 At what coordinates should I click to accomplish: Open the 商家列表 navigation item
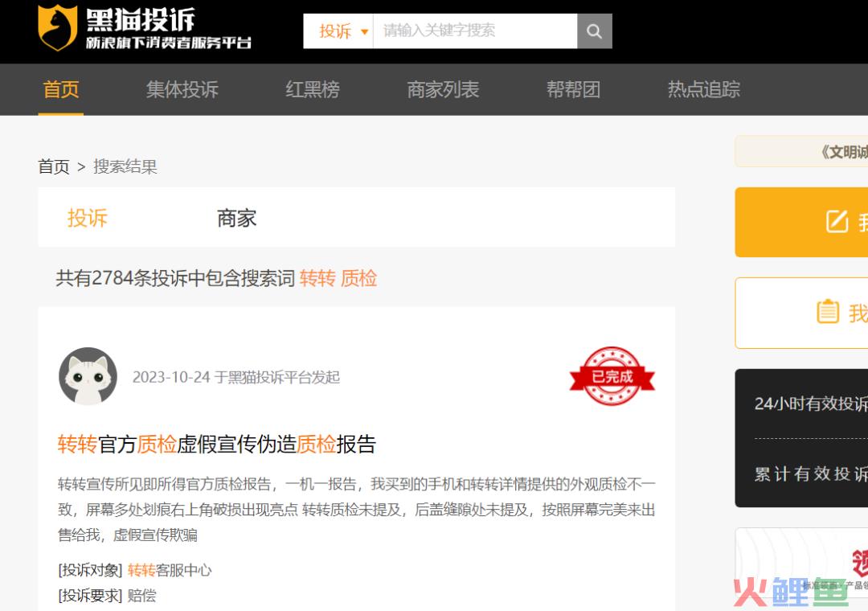click(x=443, y=89)
